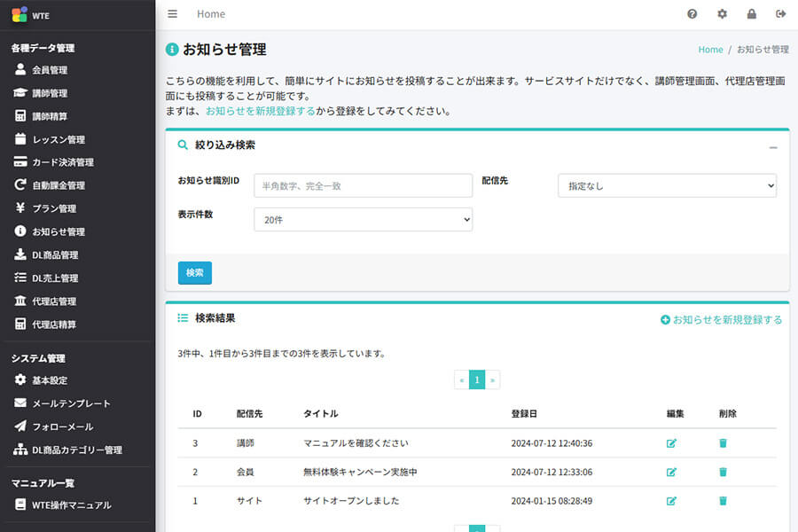Click the お知らせ識別ID input field

pos(363,185)
